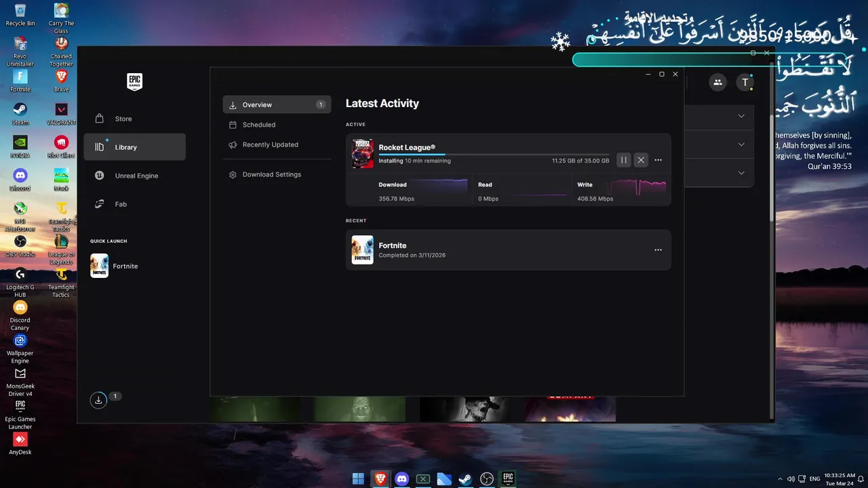The height and width of the screenshot is (488, 868).
Task: Click the "408.56 Mbps" write value
Action: [595, 199]
